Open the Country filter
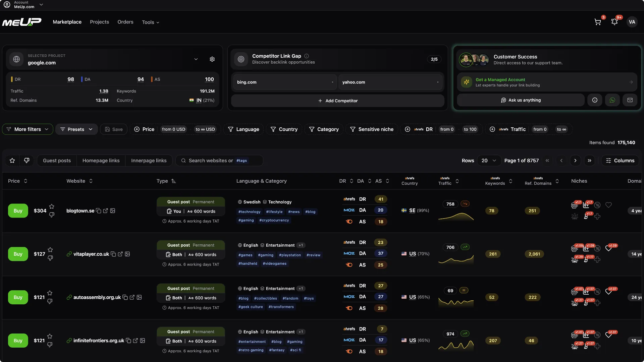Image resolution: width=644 pixels, height=362 pixels. pyautogui.click(x=284, y=129)
